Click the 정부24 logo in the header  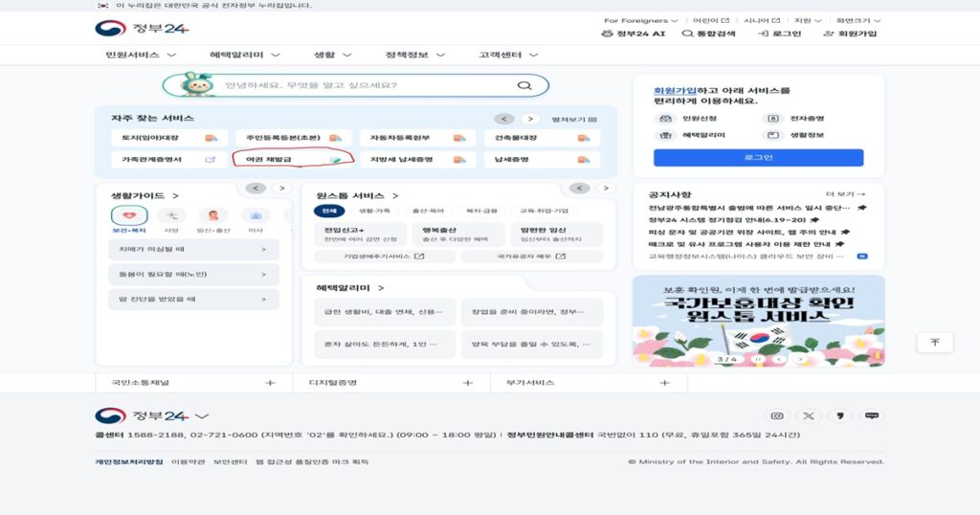click(142, 28)
